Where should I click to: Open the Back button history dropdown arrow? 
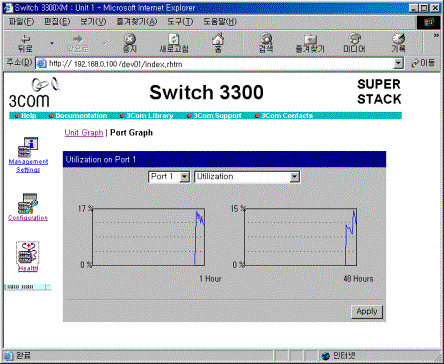click(x=52, y=43)
